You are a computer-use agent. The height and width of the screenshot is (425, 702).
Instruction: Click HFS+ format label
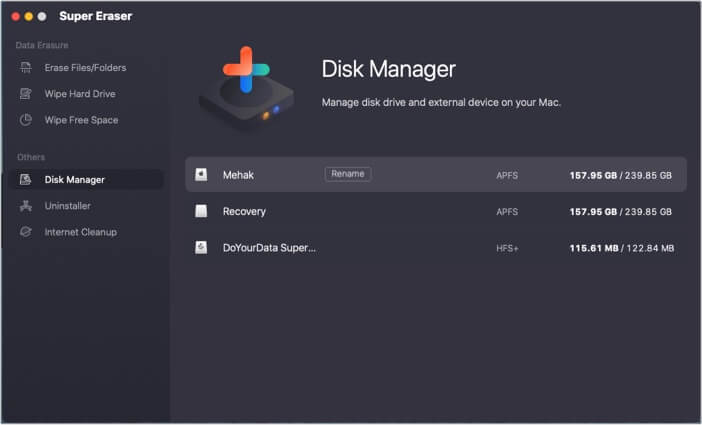(507, 248)
